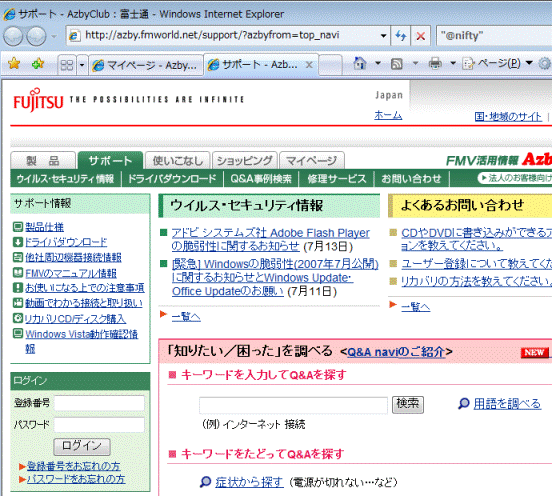
Task: Select the サポート navigation tab
Action: pos(110,161)
